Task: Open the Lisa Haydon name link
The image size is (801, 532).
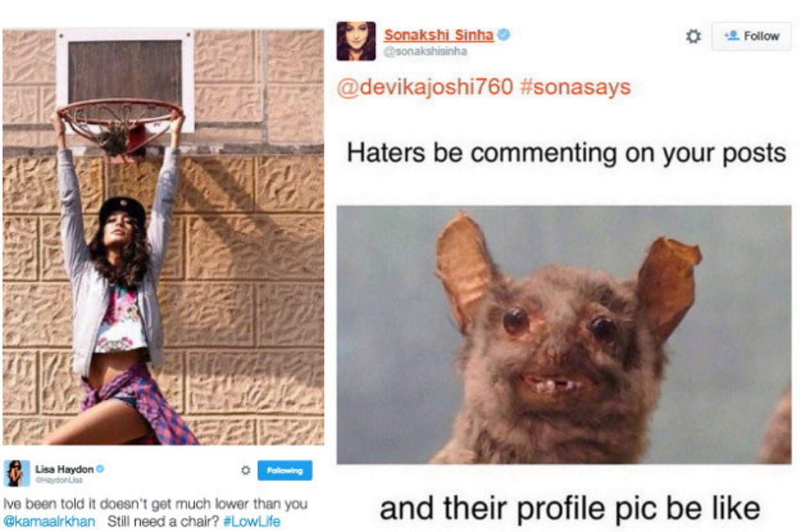Action: (x=64, y=469)
